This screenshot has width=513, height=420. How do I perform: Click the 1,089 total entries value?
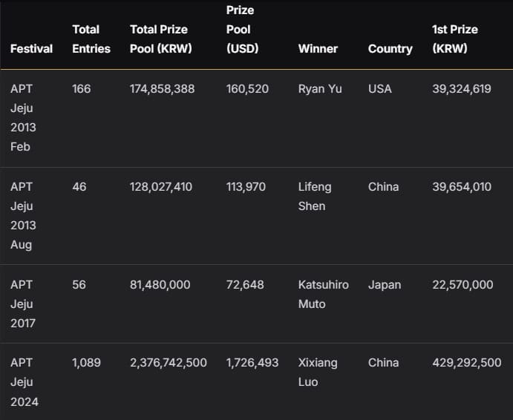point(86,363)
